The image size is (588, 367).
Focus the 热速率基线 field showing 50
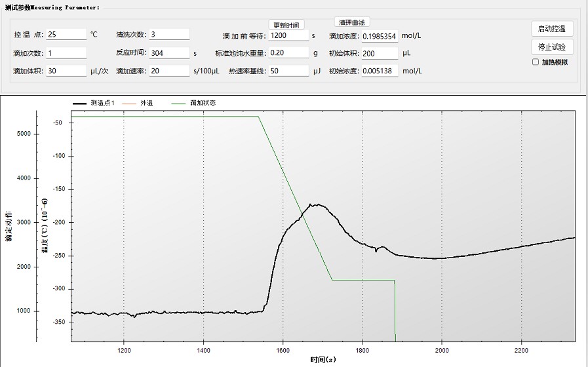(288, 71)
